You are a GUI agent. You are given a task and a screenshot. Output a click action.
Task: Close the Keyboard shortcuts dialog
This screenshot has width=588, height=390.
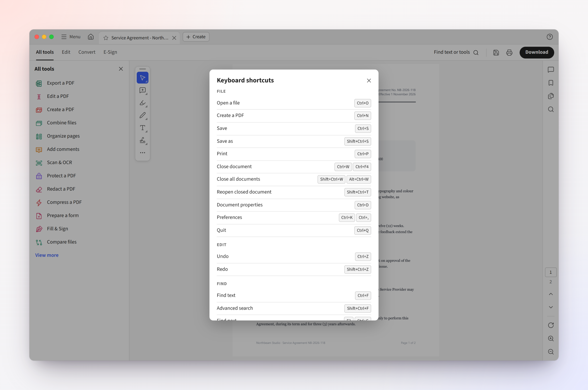[369, 81]
